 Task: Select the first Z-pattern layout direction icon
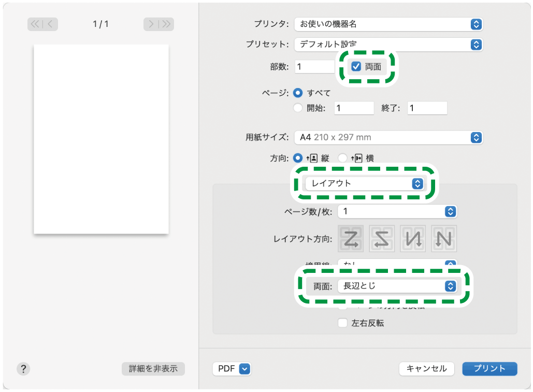click(x=351, y=239)
